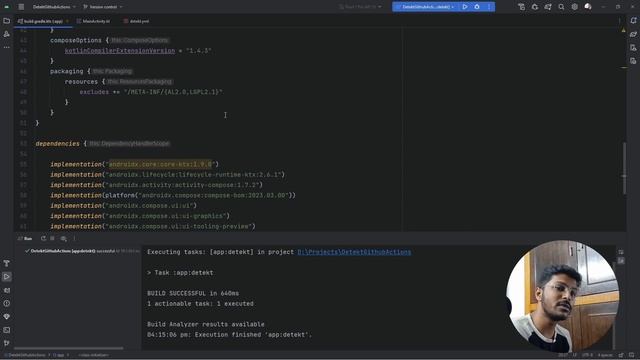Open IDE settings gear
This screenshot has height=360, width=640.
coord(575,7)
